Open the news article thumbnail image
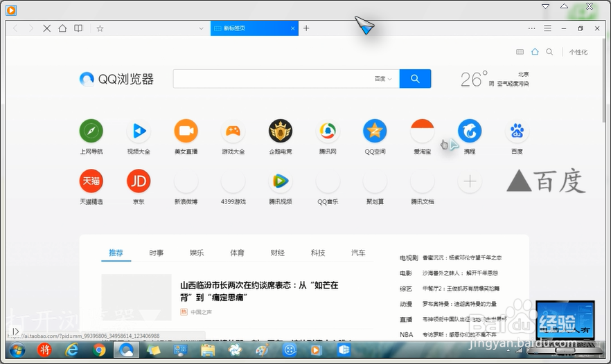This screenshot has height=364, width=611. 136,297
